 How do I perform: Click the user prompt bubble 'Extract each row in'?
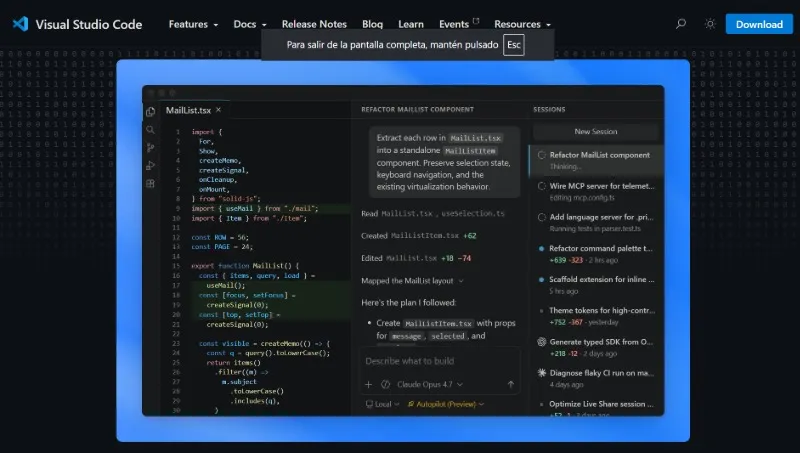click(x=444, y=162)
